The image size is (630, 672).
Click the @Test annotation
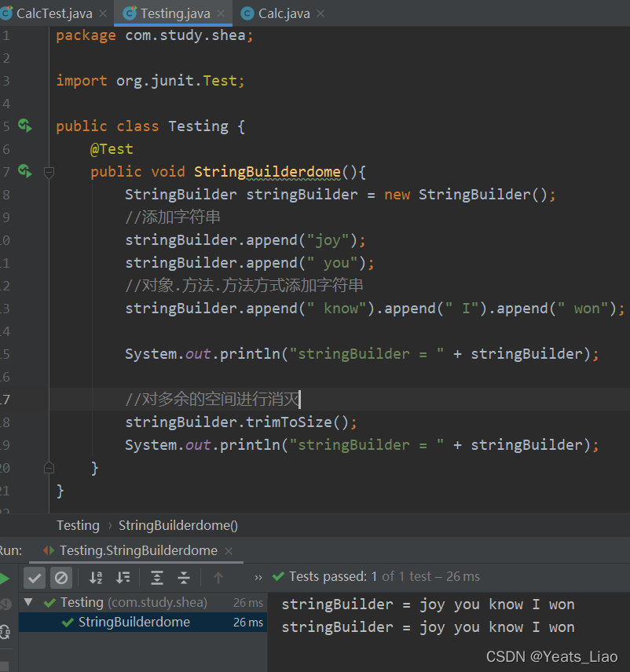point(112,148)
